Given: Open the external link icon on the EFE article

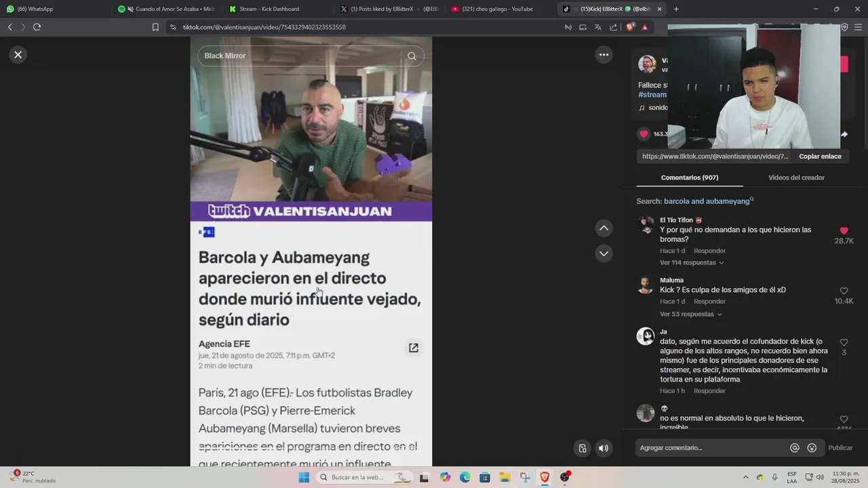Looking at the screenshot, I should 413,348.
